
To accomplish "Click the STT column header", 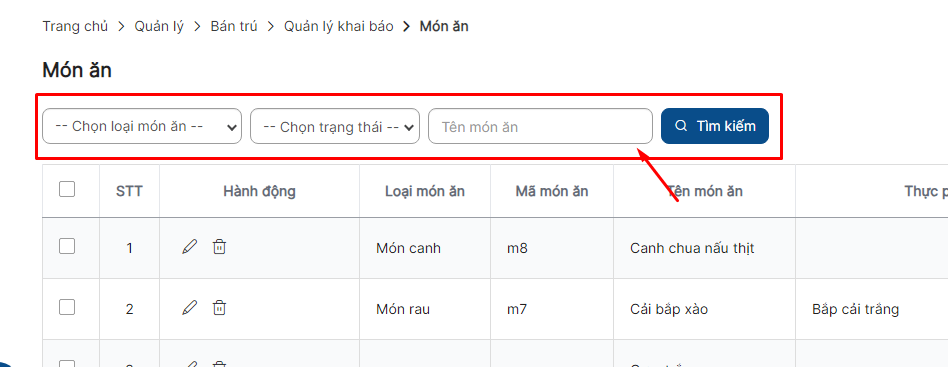I will [129, 192].
